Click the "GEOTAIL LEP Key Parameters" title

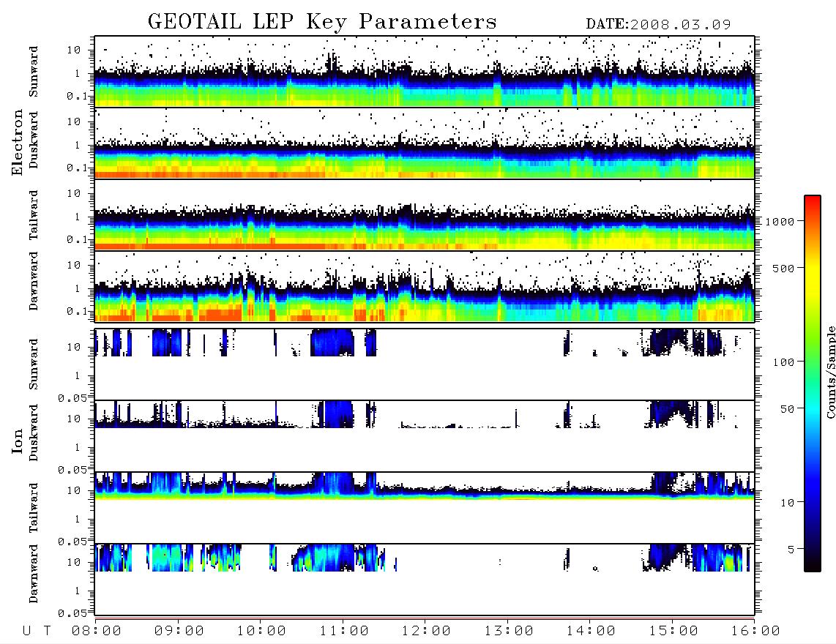pos(322,22)
